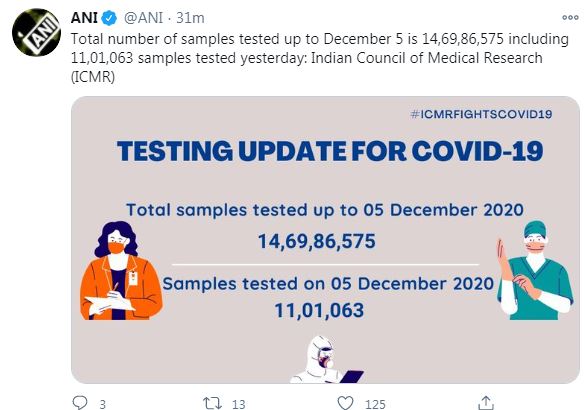This screenshot has width=585, height=410.
Task: Retweet using the retweet arrows icon
Action: [x=212, y=403]
